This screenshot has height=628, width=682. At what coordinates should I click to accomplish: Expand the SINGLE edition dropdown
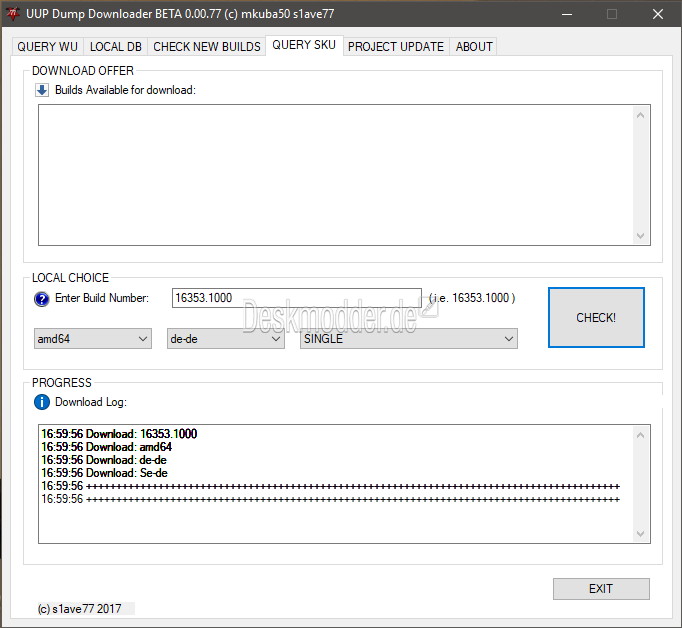(409, 339)
